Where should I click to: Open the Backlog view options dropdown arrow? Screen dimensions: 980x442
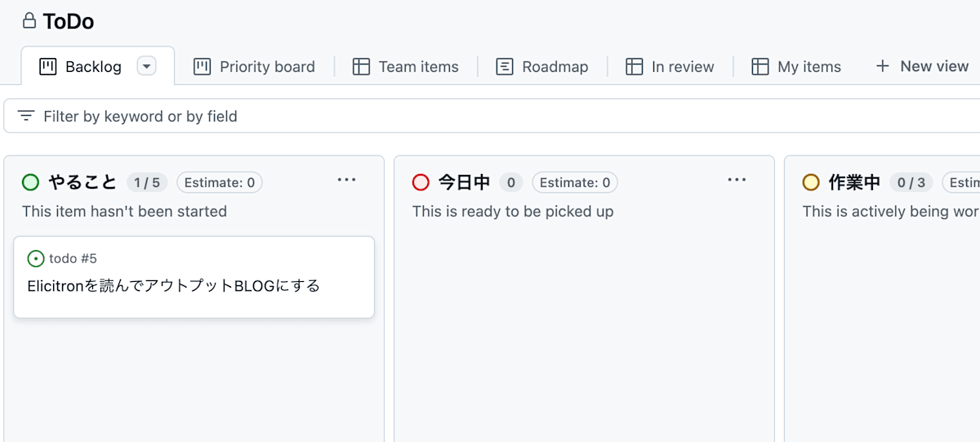[x=146, y=66]
